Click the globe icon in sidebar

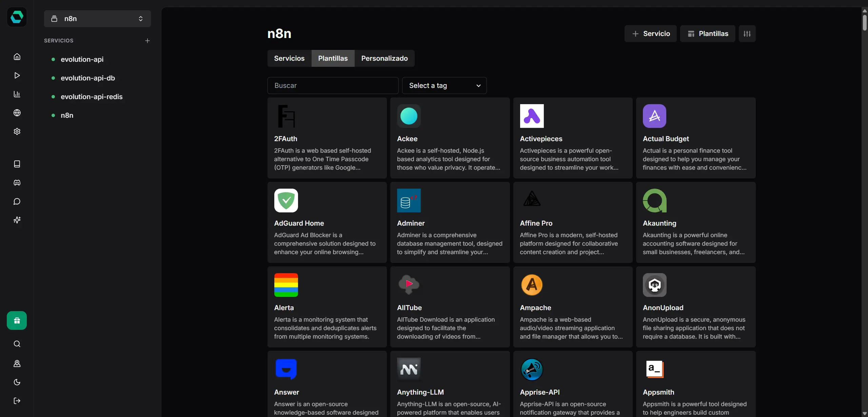click(17, 113)
